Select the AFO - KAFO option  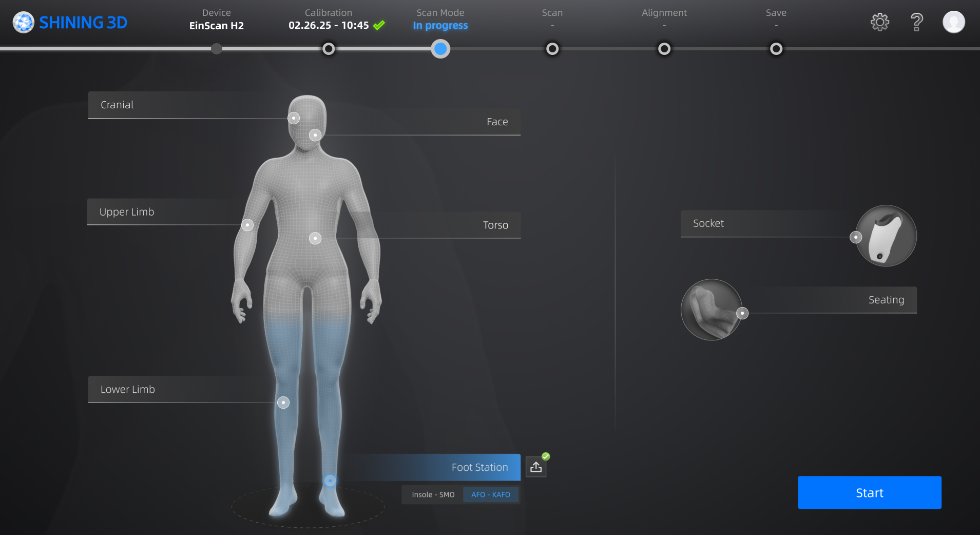tap(490, 495)
